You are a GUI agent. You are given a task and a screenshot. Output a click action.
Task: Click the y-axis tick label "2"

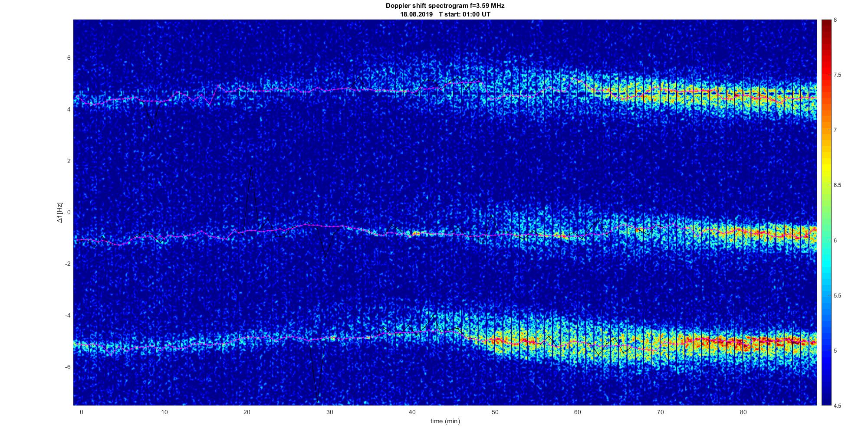[69, 161]
